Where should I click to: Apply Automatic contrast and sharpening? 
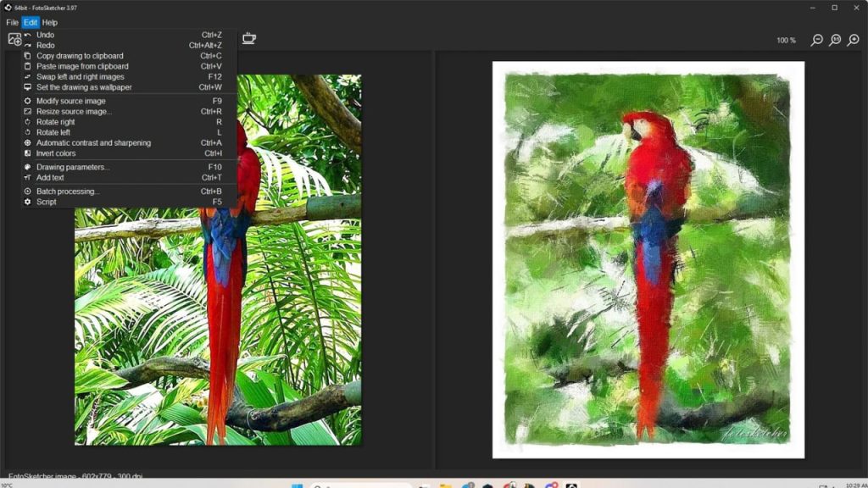click(93, 143)
